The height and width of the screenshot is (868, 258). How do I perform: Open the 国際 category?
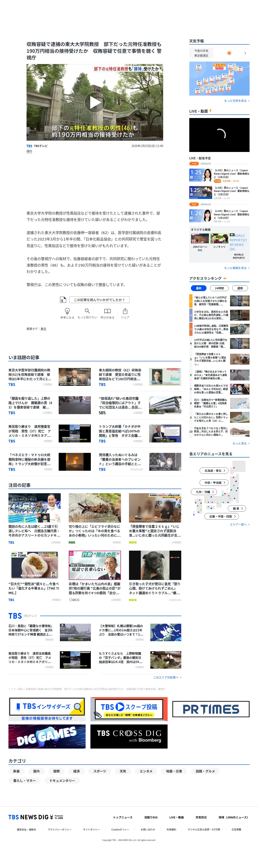[x=56, y=771]
